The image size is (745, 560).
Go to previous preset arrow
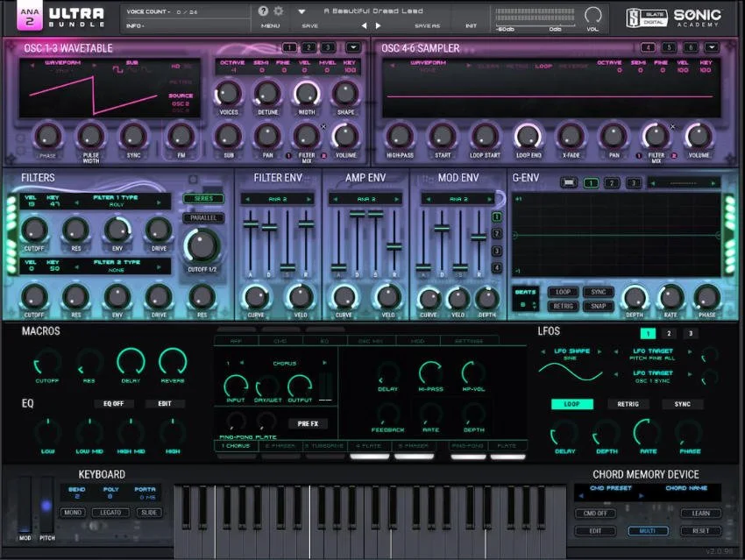[x=364, y=25]
